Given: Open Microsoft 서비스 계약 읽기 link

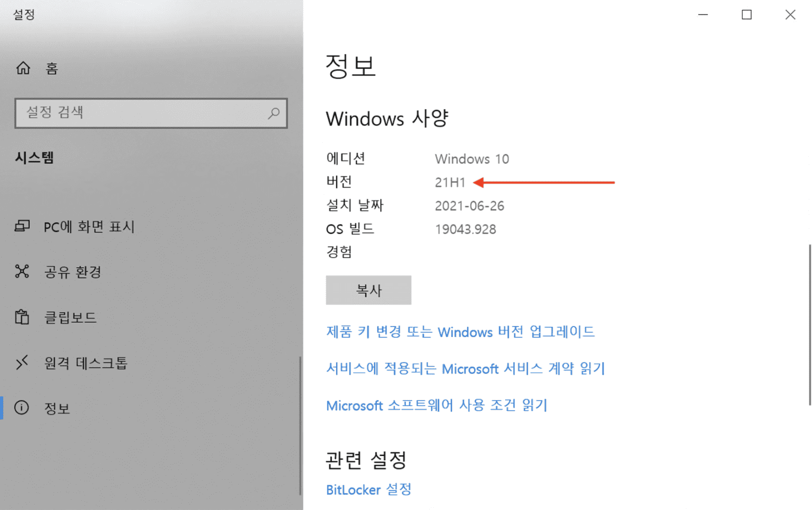Looking at the screenshot, I should (x=466, y=369).
